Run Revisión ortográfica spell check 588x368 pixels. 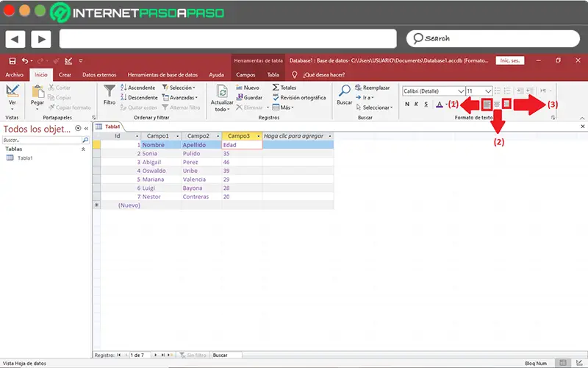pyautogui.click(x=299, y=98)
